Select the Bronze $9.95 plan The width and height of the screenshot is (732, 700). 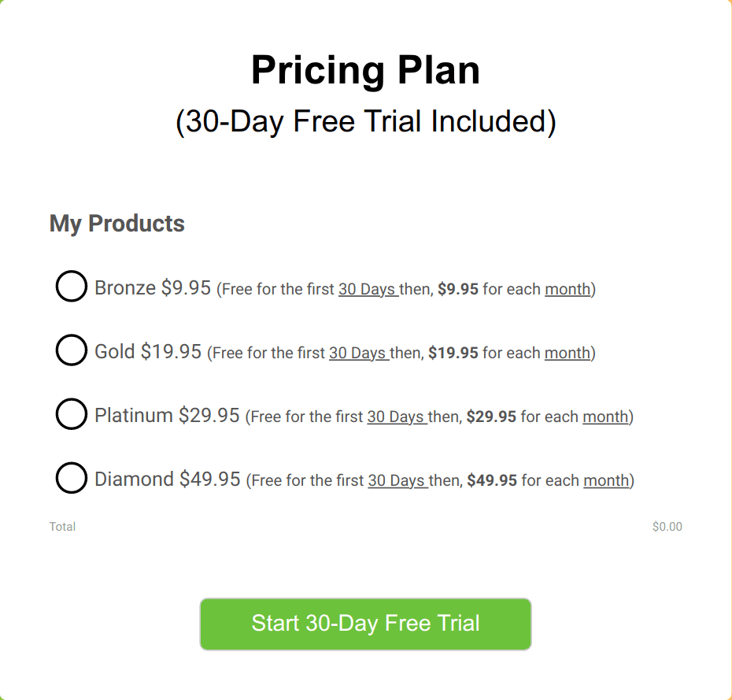tap(71, 287)
